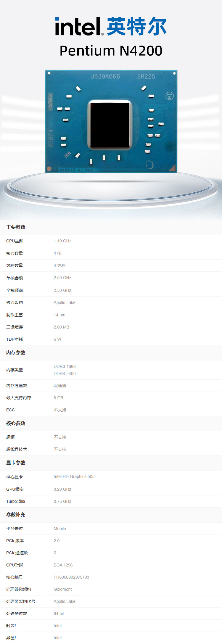Select the value 4 核
This screenshot has width=222, height=644.
pos(58,253)
